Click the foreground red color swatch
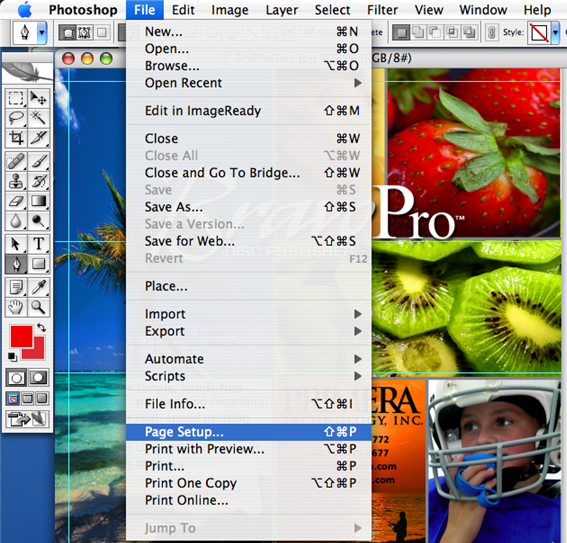567x543 pixels. pos(21,336)
